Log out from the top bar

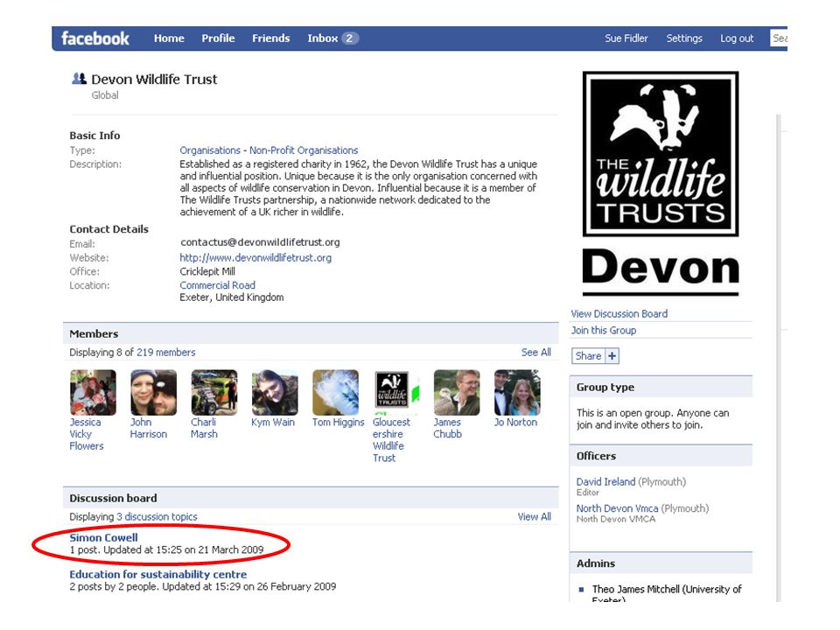[x=737, y=38]
